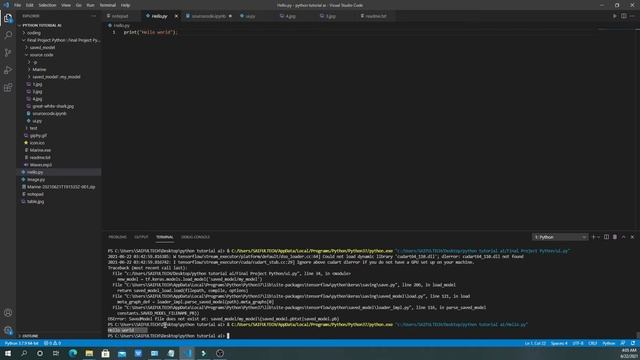Open the Source Control view

tap(8, 53)
